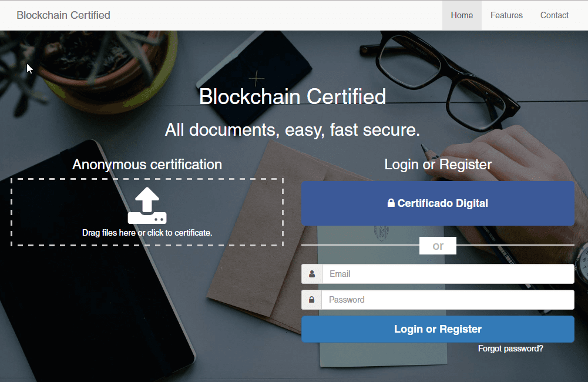Click lock icon on Certificado Digital button
Image resolution: width=588 pixels, height=382 pixels.
(391, 203)
